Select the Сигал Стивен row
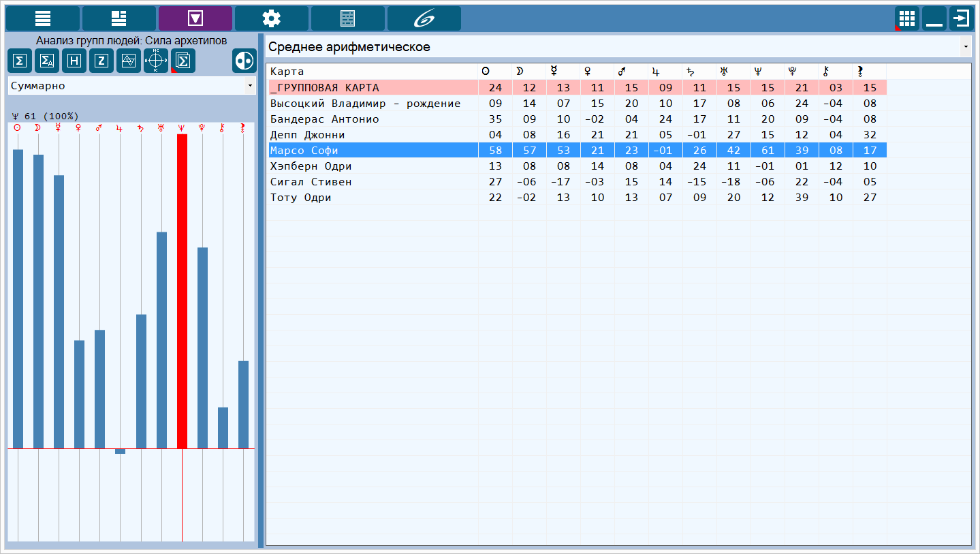 click(576, 181)
